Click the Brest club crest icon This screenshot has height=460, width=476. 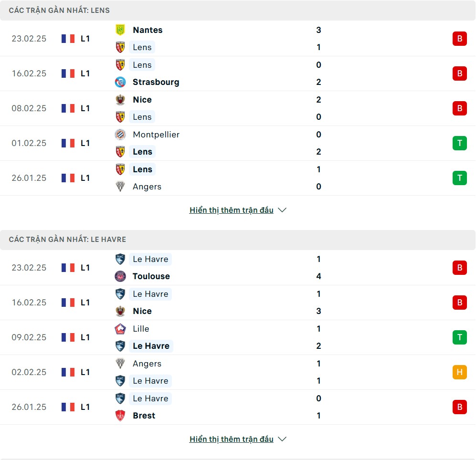click(x=120, y=416)
